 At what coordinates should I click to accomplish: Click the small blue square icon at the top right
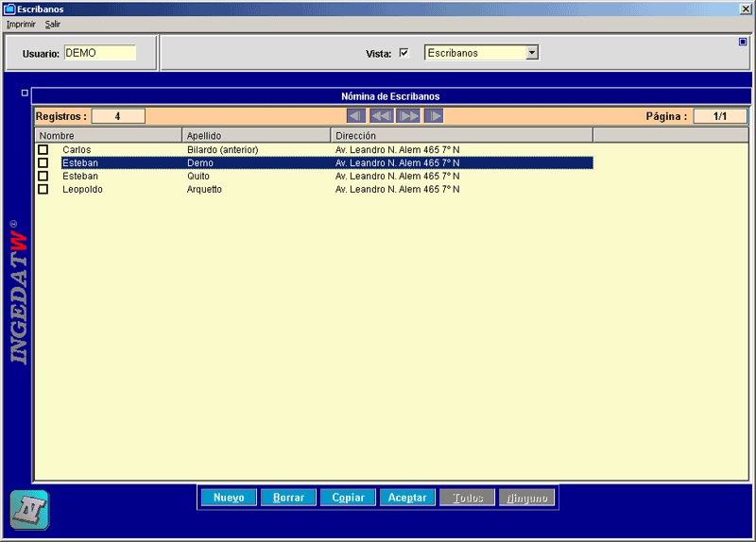[x=743, y=42]
